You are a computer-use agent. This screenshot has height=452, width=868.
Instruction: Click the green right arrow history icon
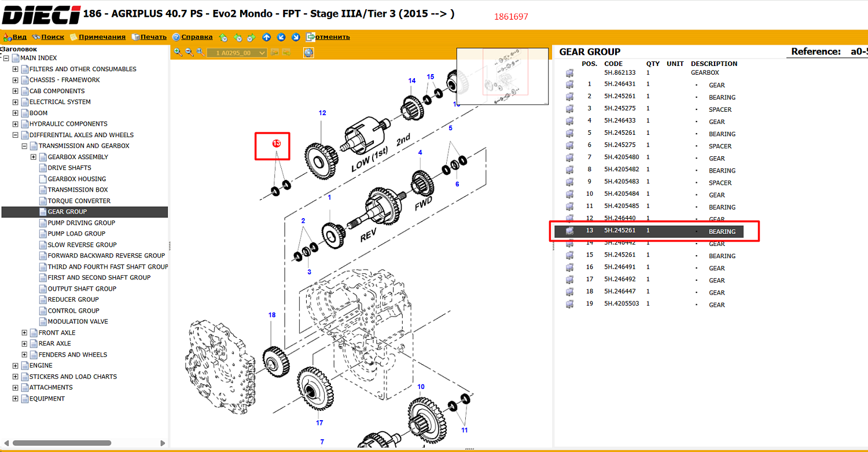click(251, 37)
